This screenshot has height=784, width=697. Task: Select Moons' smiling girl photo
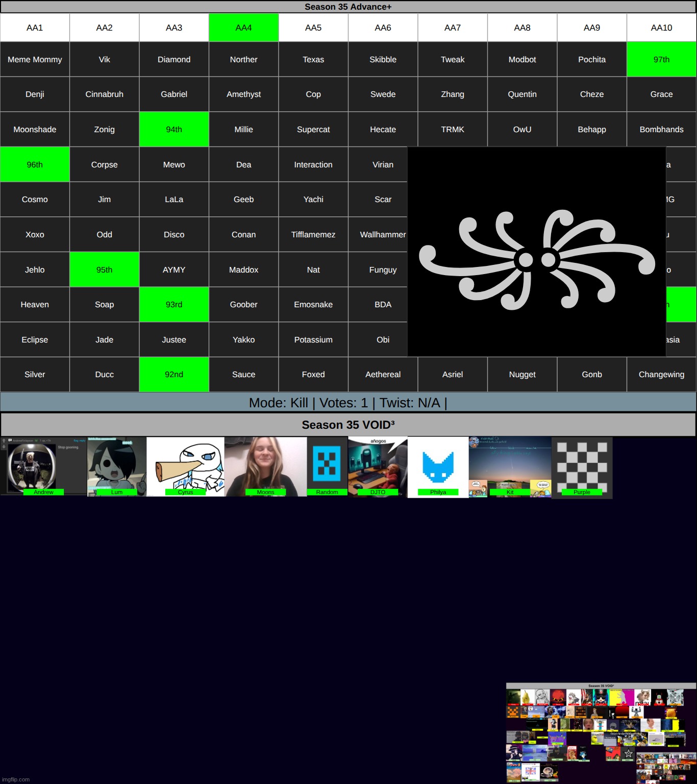pyautogui.click(x=265, y=465)
